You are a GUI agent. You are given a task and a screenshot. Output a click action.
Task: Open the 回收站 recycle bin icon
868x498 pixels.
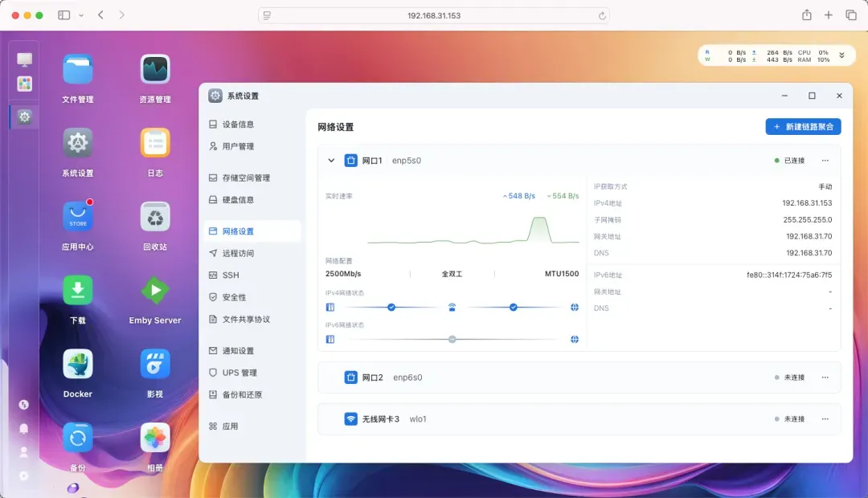pyautogui.click(x=155, y=217)
